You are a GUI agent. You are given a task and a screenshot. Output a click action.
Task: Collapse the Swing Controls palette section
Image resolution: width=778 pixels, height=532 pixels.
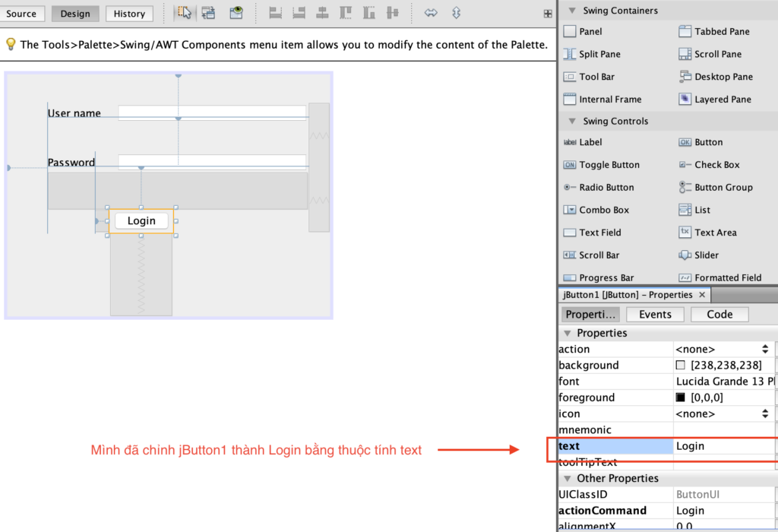coord(571,121)
